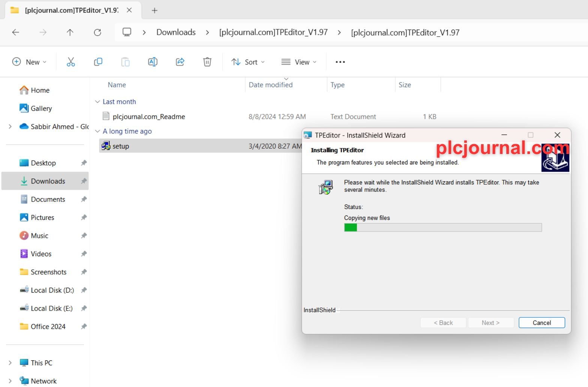Click the Share icon in toolbar

(x=180, y=62)
